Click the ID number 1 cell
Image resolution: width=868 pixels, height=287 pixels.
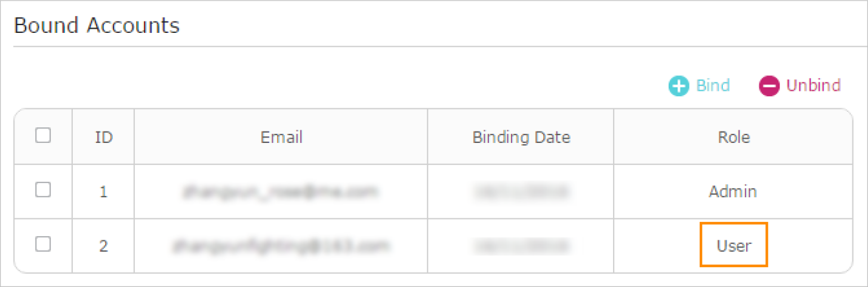tap(104, 193)
